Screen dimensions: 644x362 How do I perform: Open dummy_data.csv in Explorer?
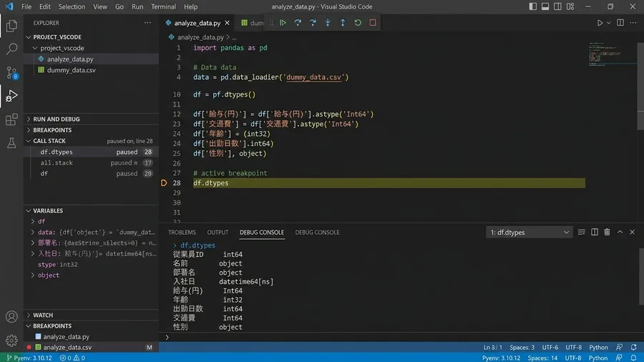click(x=71, y=70)
